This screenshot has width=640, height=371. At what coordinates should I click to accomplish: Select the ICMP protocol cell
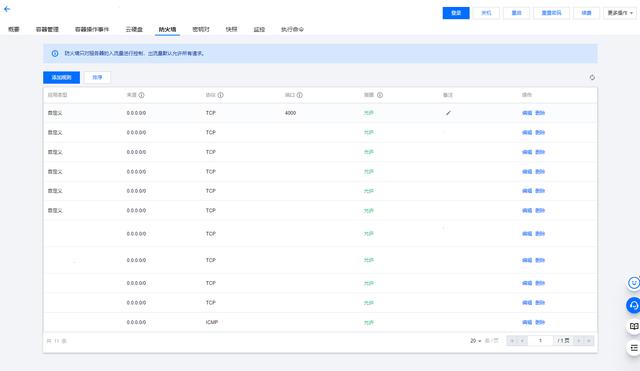coord(212,322)
